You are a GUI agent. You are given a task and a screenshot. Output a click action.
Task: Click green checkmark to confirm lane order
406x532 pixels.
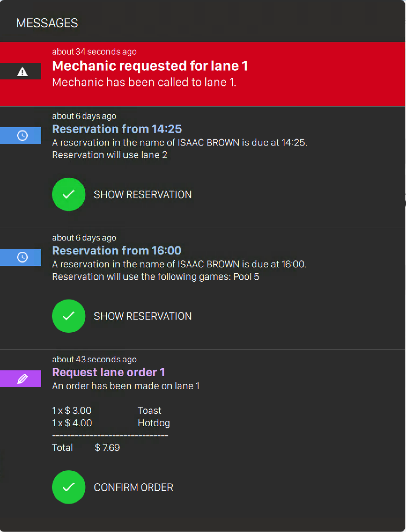[x=69, y=487]
